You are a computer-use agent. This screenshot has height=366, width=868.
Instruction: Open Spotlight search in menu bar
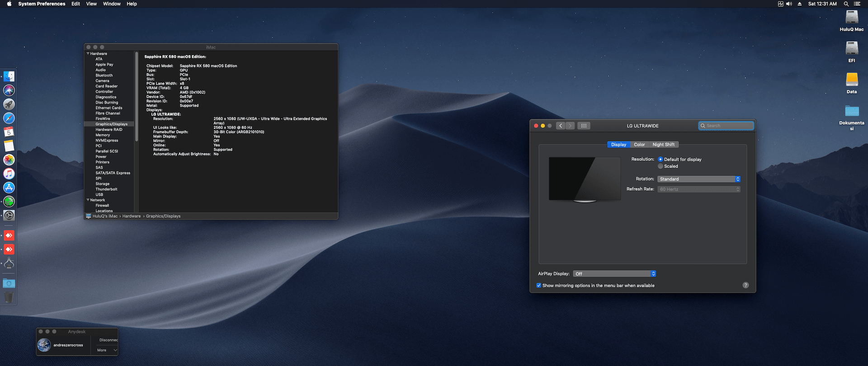846,4
